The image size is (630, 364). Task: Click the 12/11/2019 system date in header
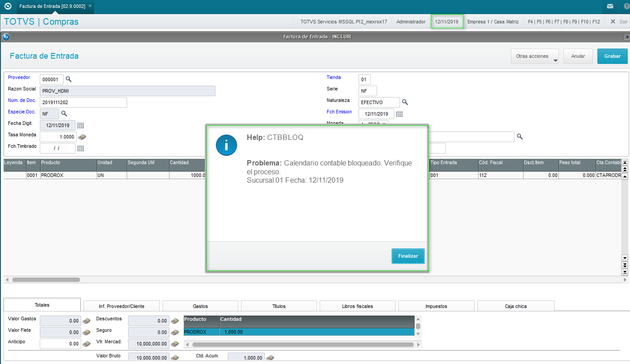click(447, 22)
